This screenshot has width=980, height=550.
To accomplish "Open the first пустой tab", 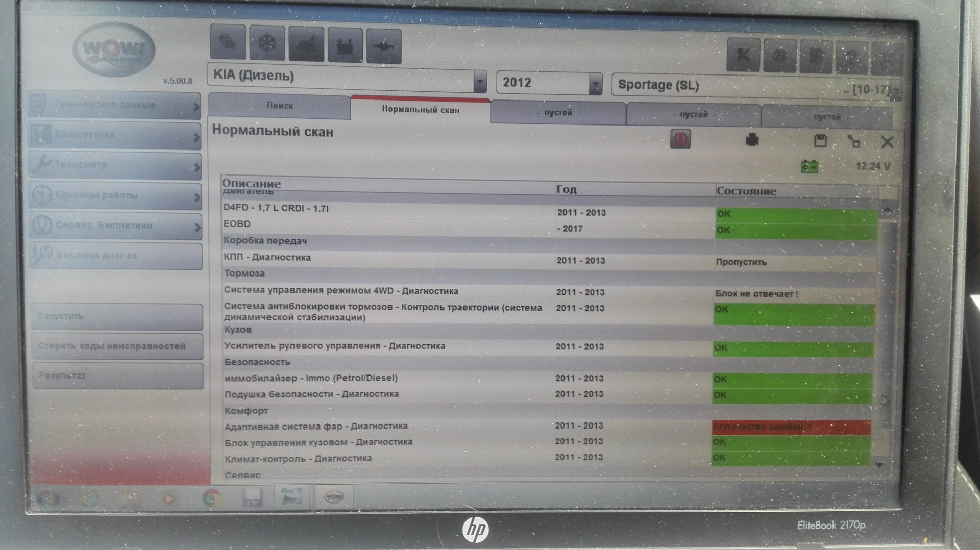I will coord(558,113).
